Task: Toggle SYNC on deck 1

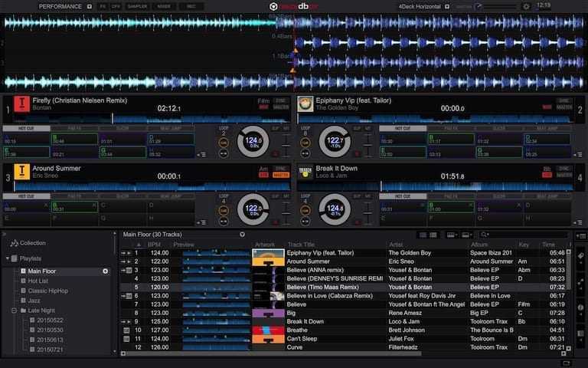Action: 280,100
